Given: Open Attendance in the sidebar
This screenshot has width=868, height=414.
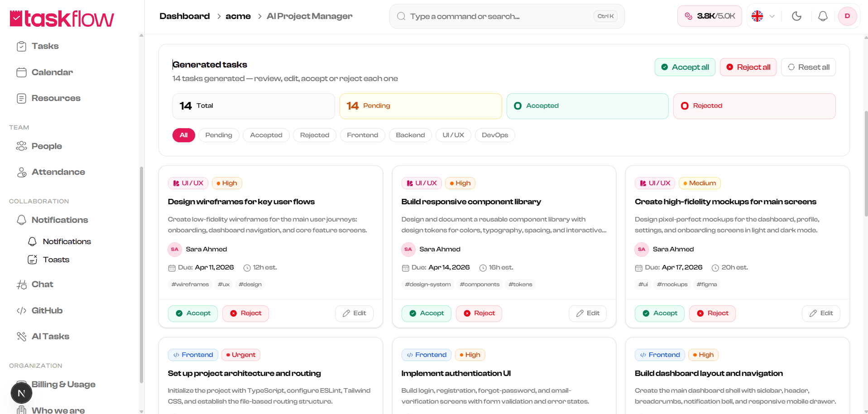Looking at the screenshot, I should pyautogui.click(x=51, y=172).
